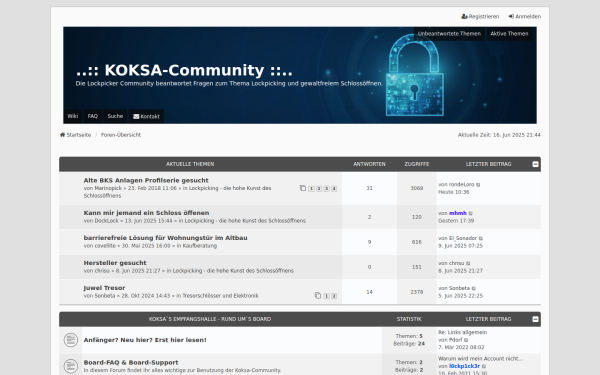Viewport: 600px width, 375px height.
Task: Open forum Board-FAQ & Board-Support
Action: (x=131, y=362)
